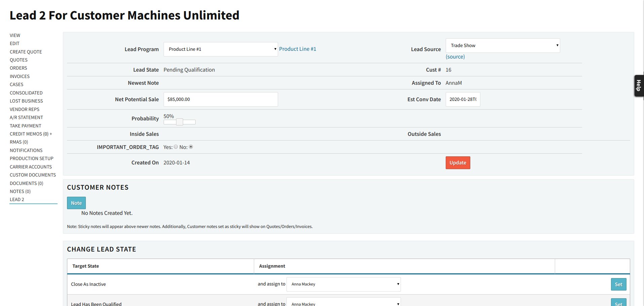The image size is (644, 306).
Task: Click the Close As Inactive row label
Action: point(89,284)
